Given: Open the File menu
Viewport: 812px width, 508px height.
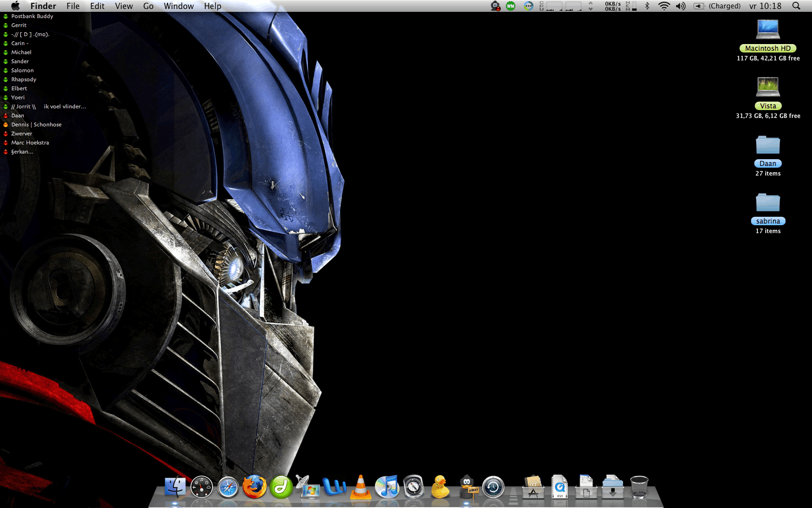Looking at the screenshot, I should coord(73,6).
